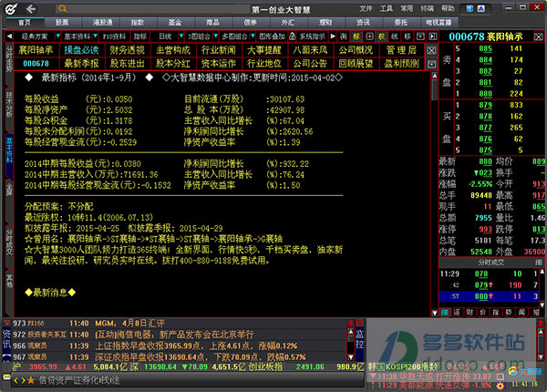Click the 测 toolbar icon
Viewport: 547px width, 392px height.
click(x=344, y=36)
